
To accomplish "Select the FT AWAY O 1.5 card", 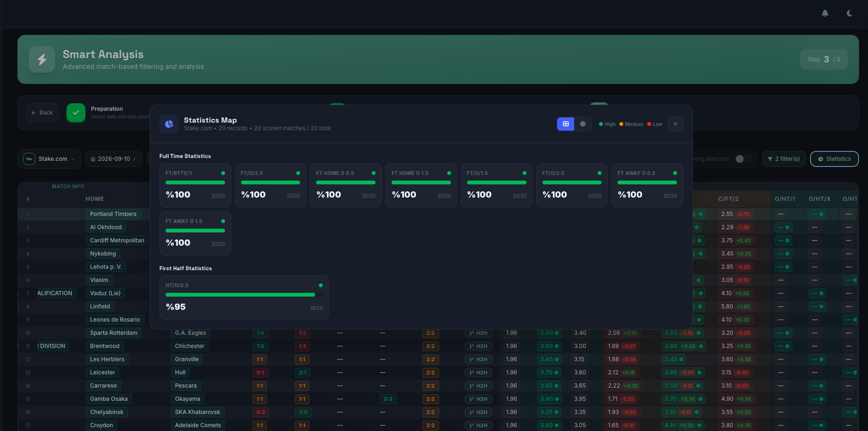I will pos(195,233).
